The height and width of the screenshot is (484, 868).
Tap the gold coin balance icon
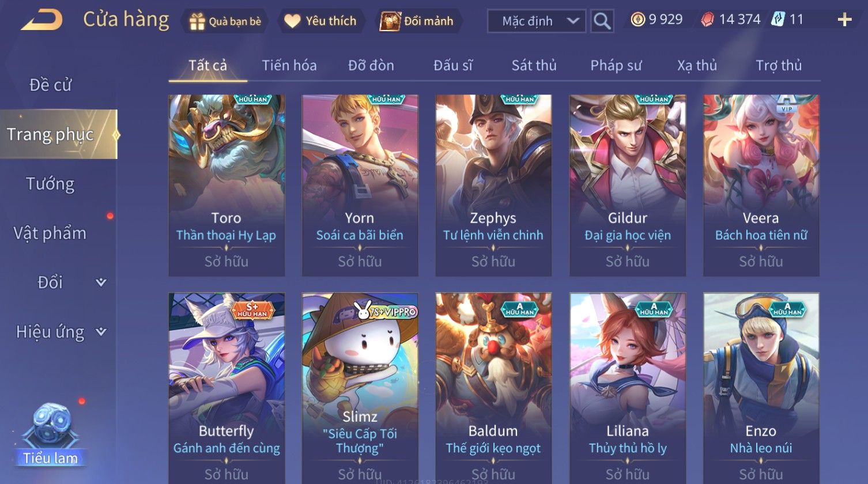tap(637, 20)
